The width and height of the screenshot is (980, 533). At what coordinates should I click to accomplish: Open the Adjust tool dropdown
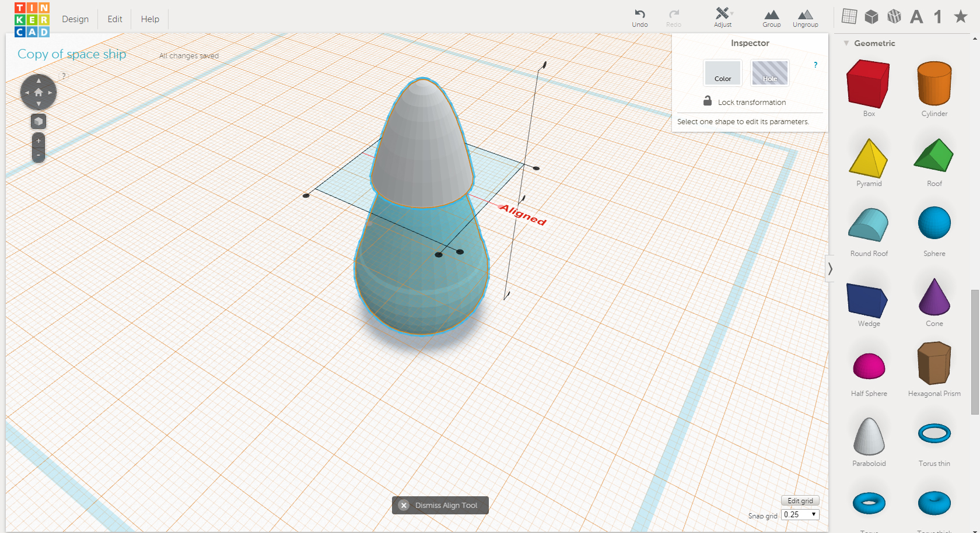723,17
